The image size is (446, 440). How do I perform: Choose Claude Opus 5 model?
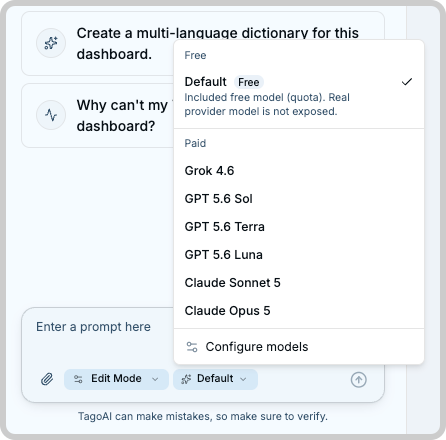299,311
